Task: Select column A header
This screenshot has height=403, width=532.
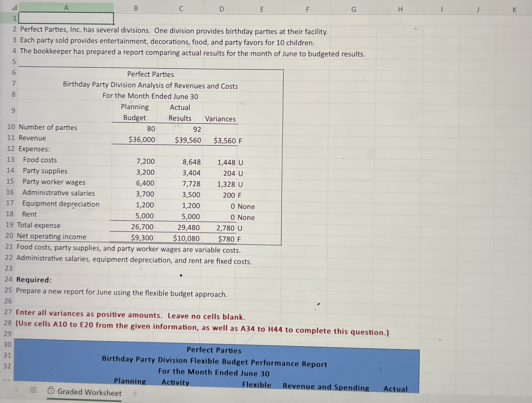Action: [x=66, y=8]
